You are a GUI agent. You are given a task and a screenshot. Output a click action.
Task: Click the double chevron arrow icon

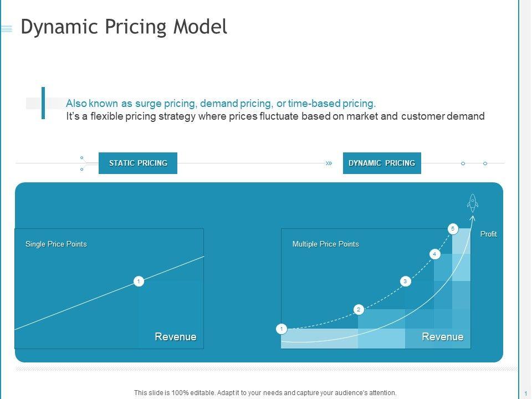(x=329, y=163)
